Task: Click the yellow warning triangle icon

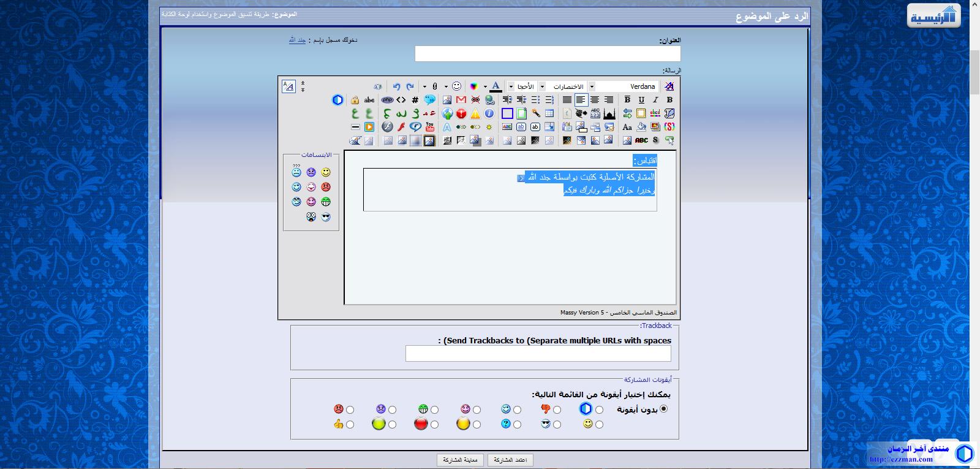Action: tap(475, 113)
